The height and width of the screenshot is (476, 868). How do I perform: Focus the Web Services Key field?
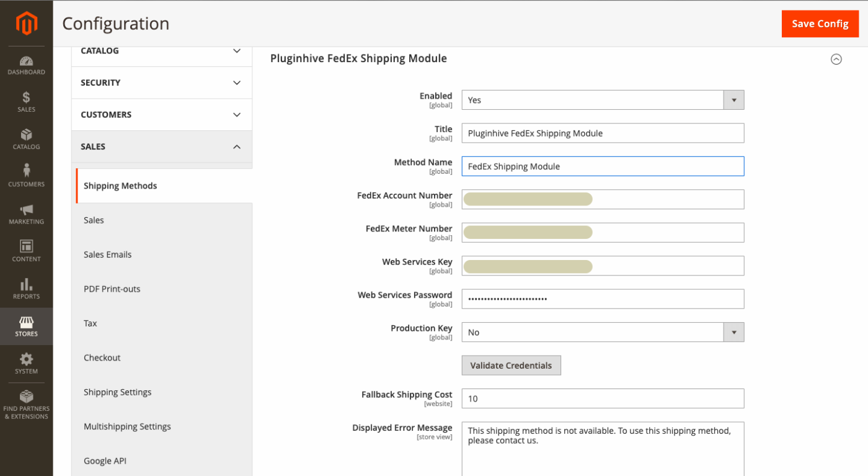(x=603, y=266)
